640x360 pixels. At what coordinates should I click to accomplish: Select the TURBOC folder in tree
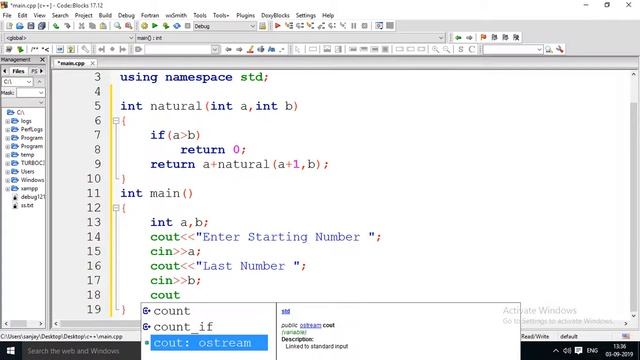point(32,163)
